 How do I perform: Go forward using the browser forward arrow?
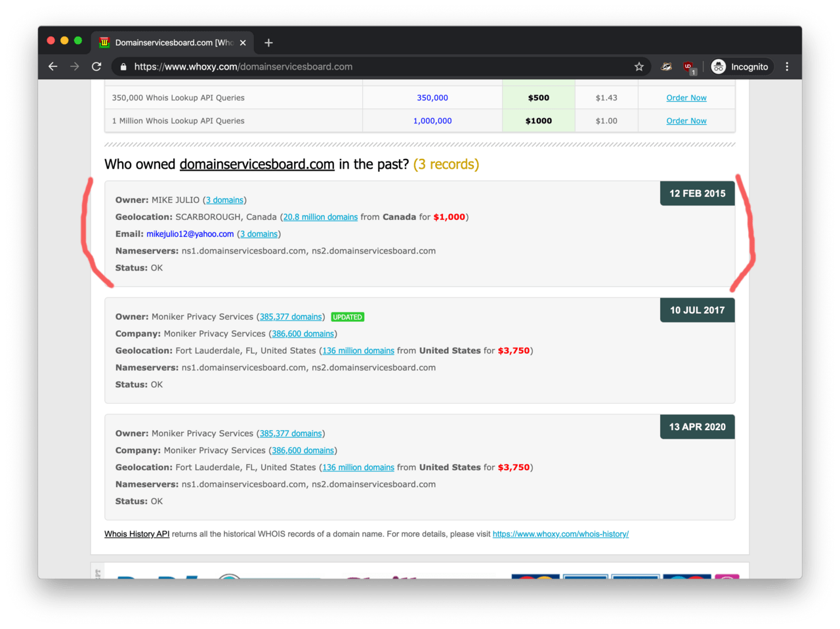tap(75, 66)
